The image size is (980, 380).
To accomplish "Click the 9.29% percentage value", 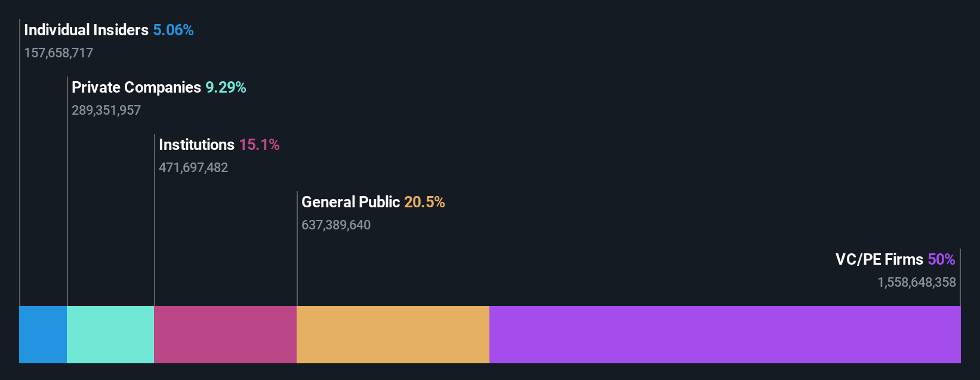I will point(226,87).
